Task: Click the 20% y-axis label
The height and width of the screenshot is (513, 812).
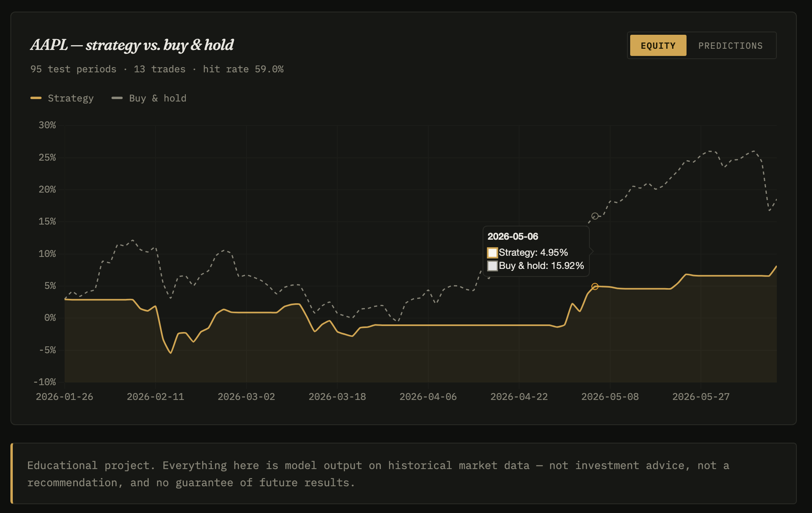Action: [x=47, y=189]
